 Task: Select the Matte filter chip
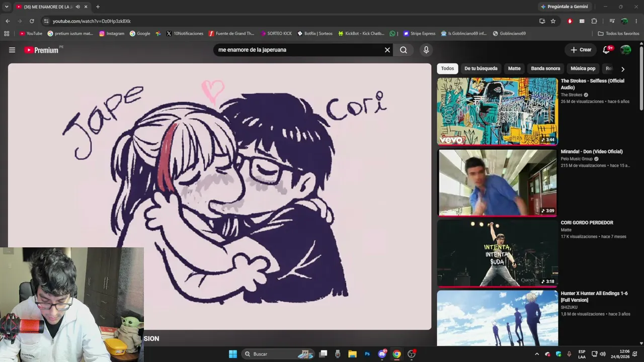point(514,68)
